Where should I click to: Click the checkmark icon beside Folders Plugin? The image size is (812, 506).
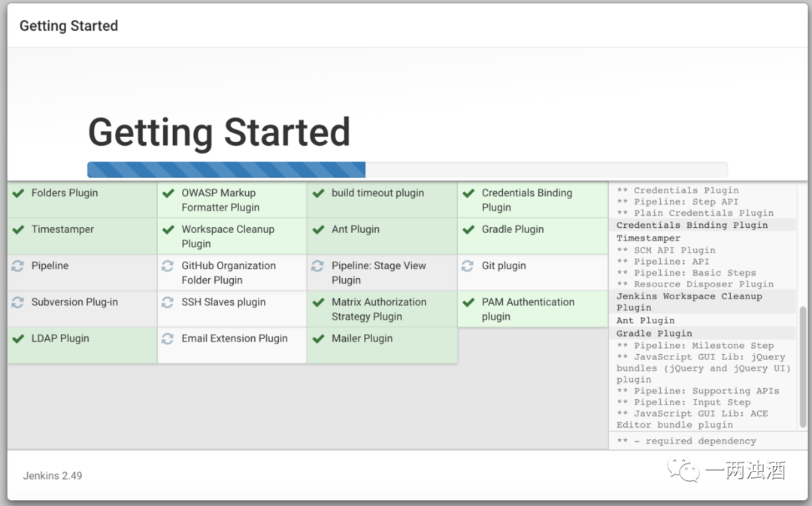point(19,193)
